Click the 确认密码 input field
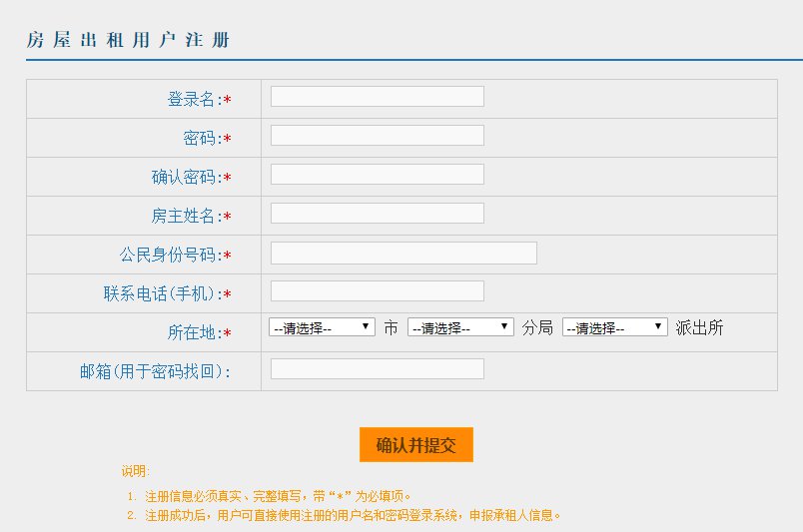 click(x=377, y=175)
